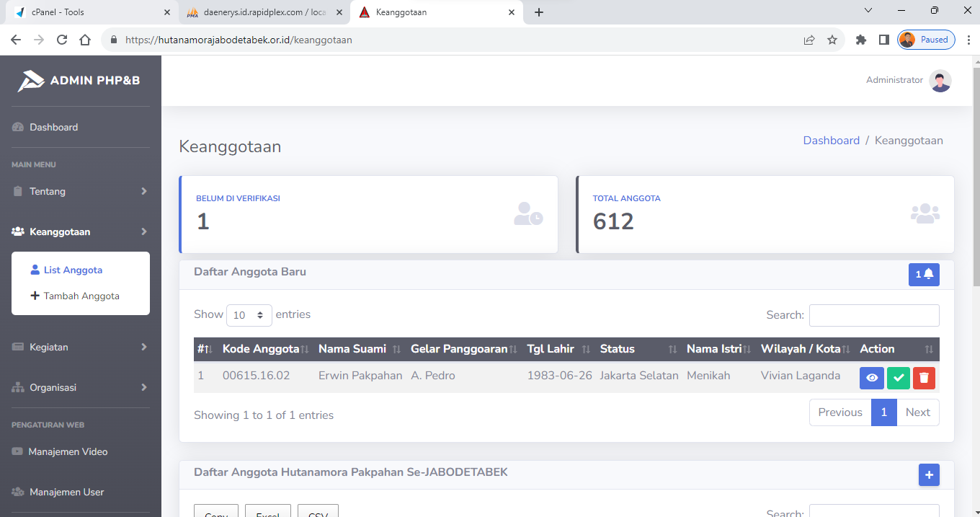Click the red trash delete button
Screen dimensions: 980x517
pos(924,378)
